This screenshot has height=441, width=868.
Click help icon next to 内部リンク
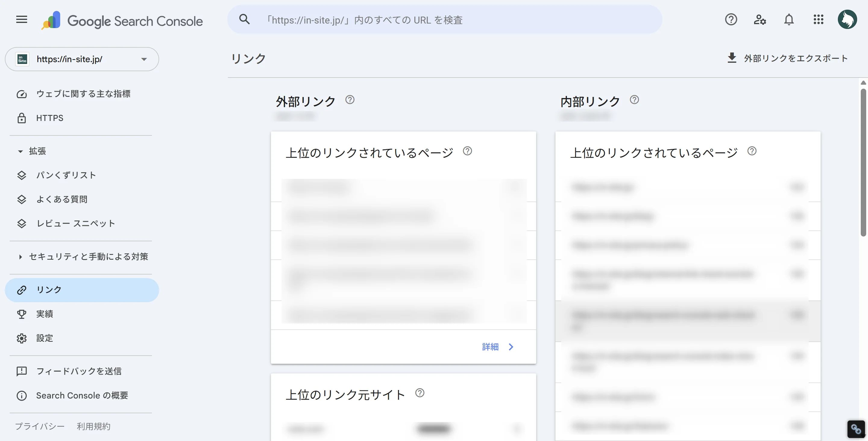click(634, 100)
